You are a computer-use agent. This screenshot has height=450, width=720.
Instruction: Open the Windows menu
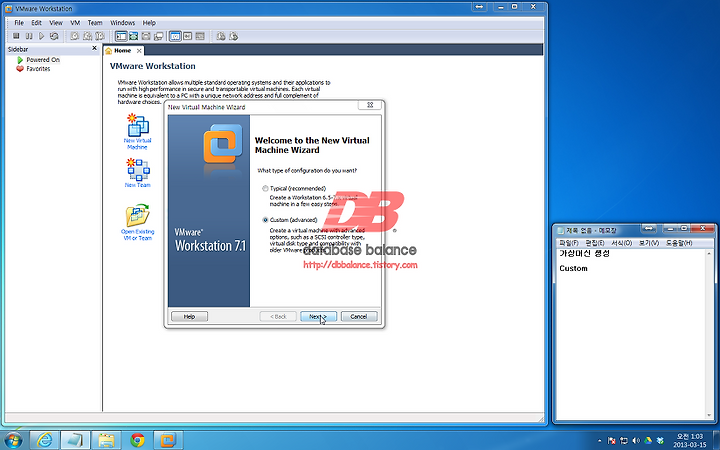point(123,22)
